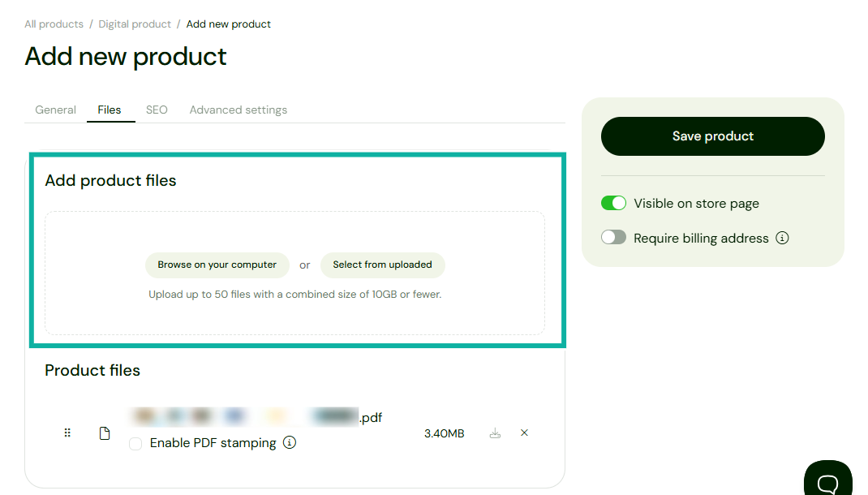The image size is (868, 495).
Task: Enable the Require billing address toggle
Action: (x=615, y=237)
